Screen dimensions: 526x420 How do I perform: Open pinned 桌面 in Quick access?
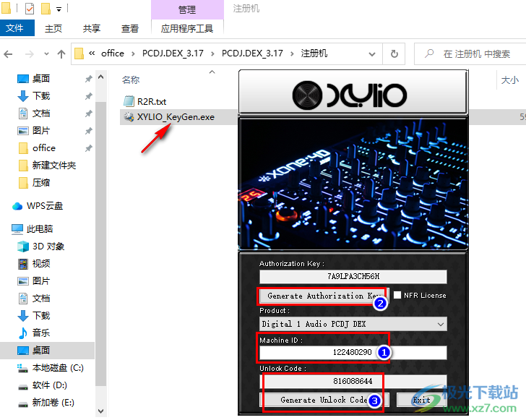point(41,79)
